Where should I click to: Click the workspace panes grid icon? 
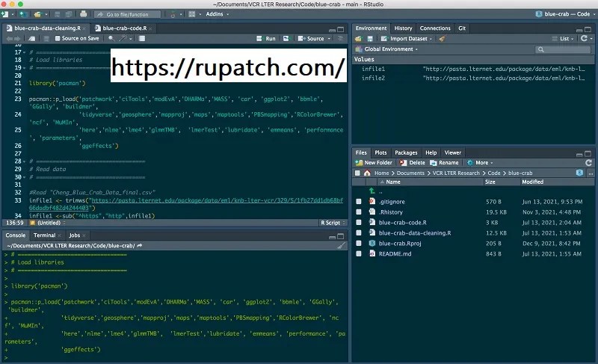point(192,14)
